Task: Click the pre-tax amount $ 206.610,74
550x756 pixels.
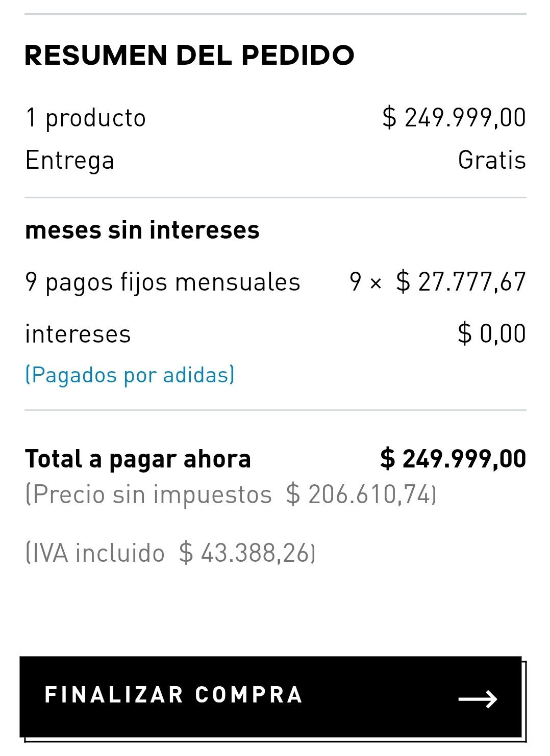Action: 359,494
